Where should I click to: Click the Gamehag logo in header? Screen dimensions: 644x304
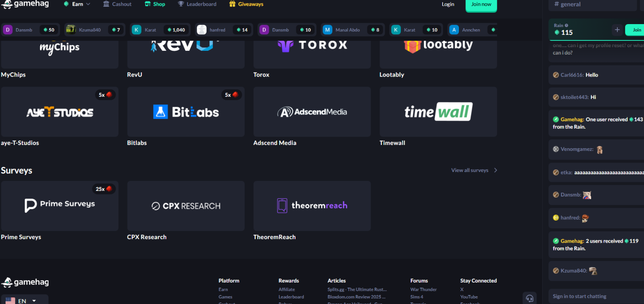25,4
